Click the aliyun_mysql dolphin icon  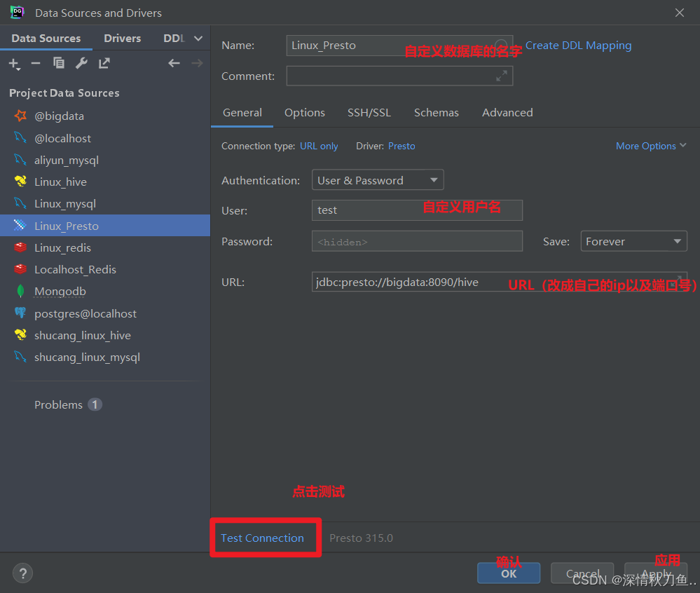[x=20, y=160]
